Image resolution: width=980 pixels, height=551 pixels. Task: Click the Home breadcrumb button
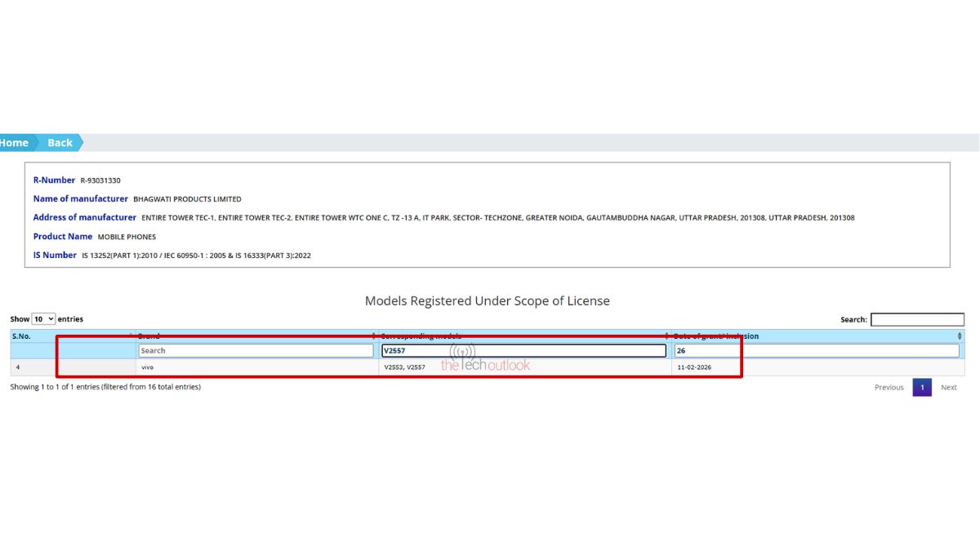click(15, 143)
